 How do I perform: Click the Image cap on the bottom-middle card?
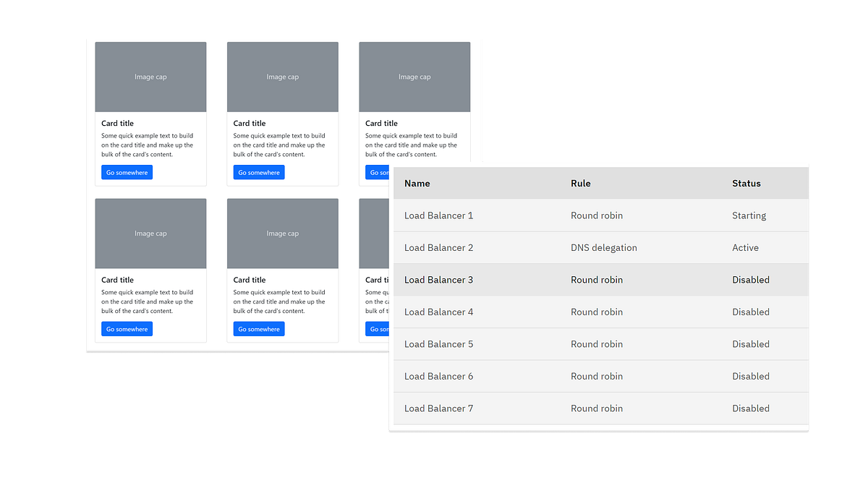coord(282,233)
